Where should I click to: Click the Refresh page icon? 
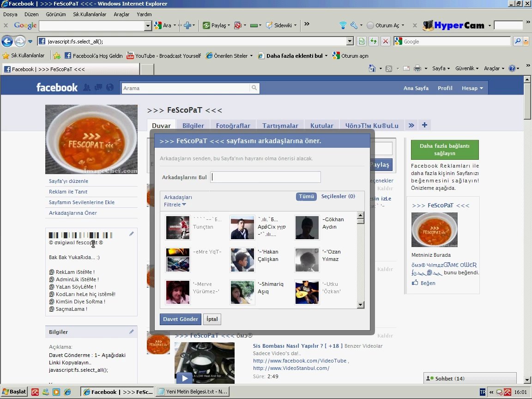374,42
